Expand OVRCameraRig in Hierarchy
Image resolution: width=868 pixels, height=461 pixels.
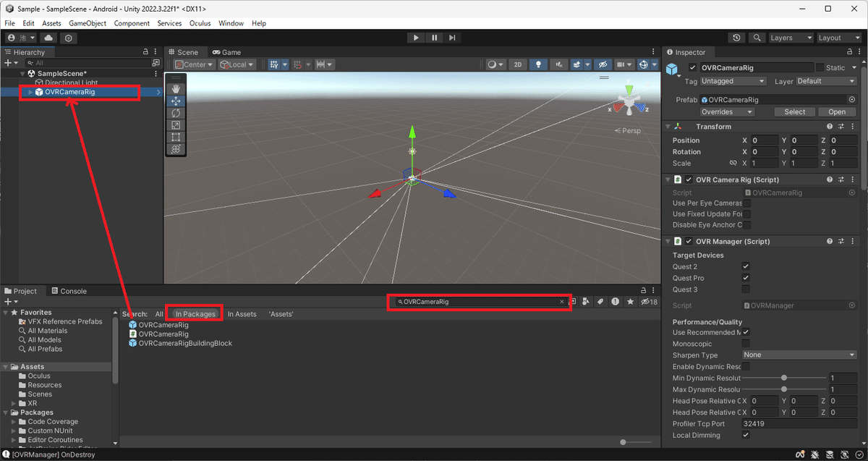30,92
